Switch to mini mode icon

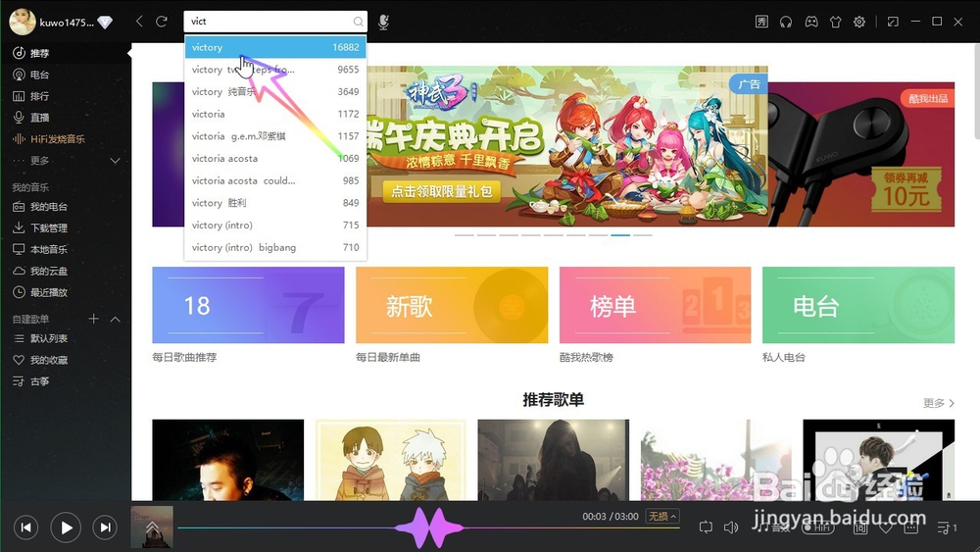893,22
